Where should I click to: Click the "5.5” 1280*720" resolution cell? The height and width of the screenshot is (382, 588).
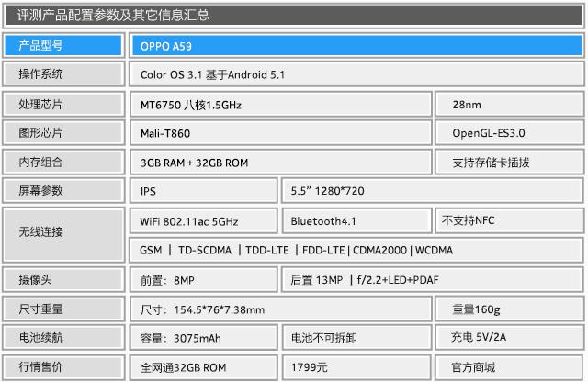(433, 190)
